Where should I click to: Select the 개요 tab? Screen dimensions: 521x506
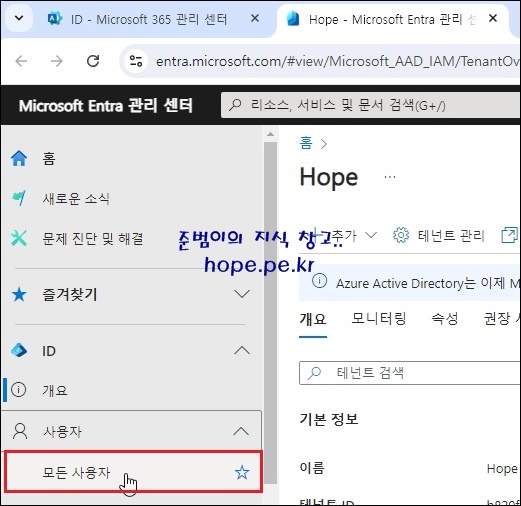pos(313,319)
